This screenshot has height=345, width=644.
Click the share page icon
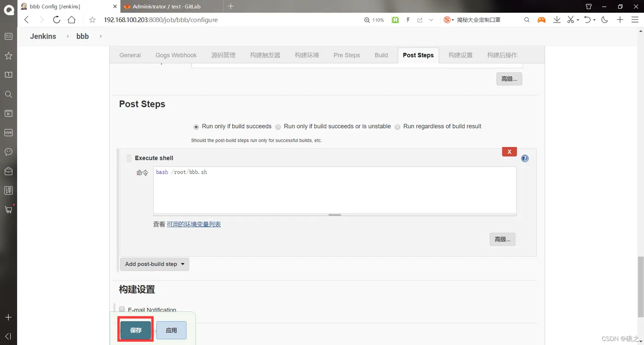(420, 20)
